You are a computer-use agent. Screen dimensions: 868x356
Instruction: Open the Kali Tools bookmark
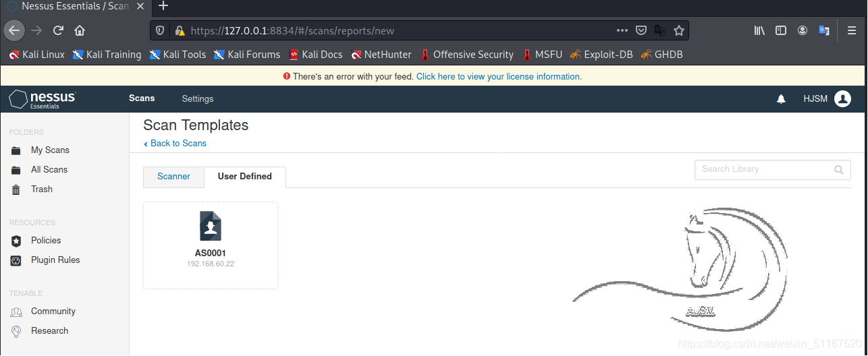pos(178,55)
